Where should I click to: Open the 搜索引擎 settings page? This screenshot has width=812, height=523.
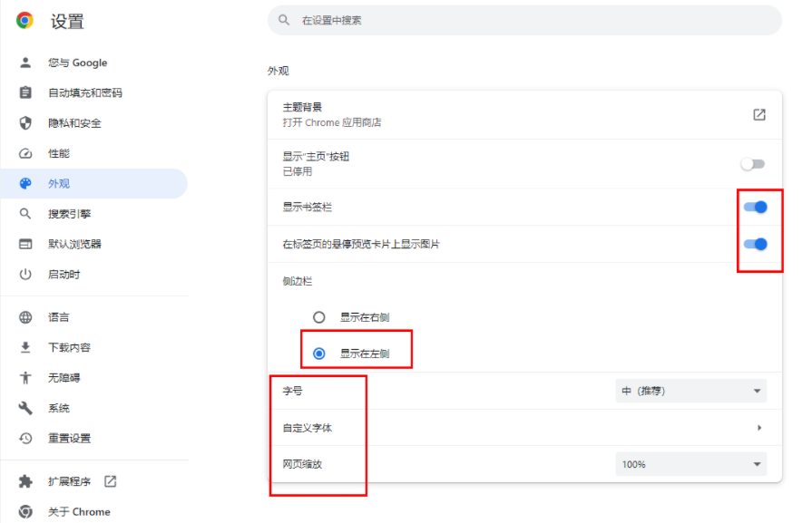[94, 214]
